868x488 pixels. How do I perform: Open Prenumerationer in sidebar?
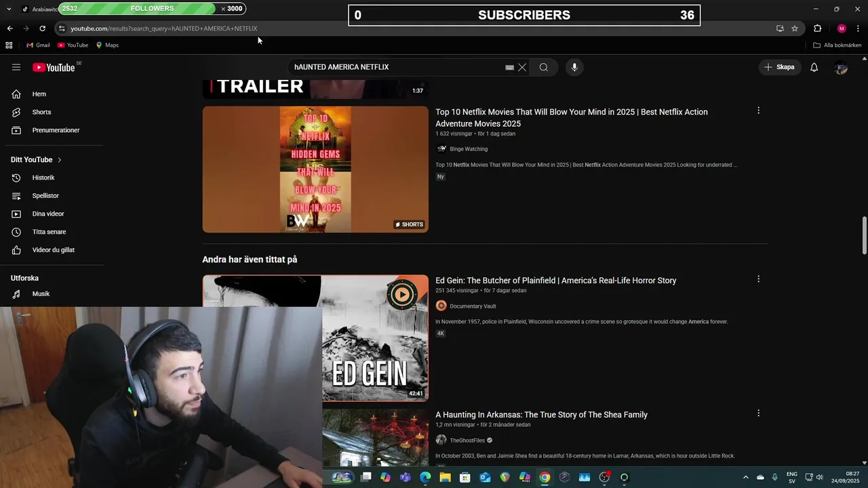tap(54, 130)
